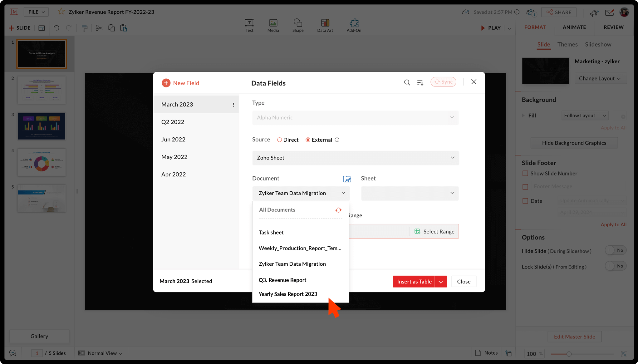Toggle Lock Slide(s) from editing
Viewport: 638px width, 364px height.
616,266
